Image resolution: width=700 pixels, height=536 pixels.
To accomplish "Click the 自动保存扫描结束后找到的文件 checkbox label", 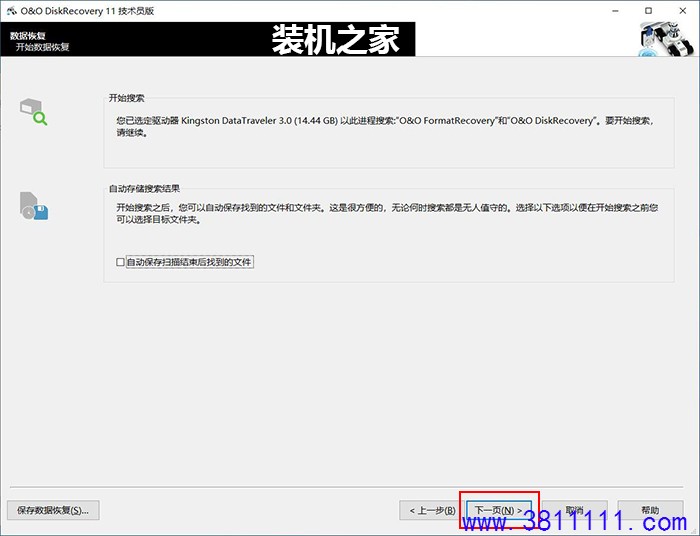I will coord(189,262).
